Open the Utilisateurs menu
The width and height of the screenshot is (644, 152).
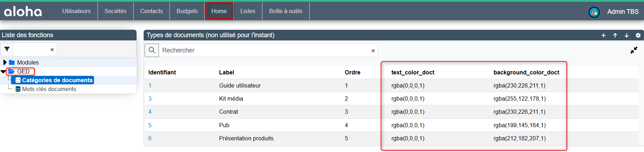(77, 11)
